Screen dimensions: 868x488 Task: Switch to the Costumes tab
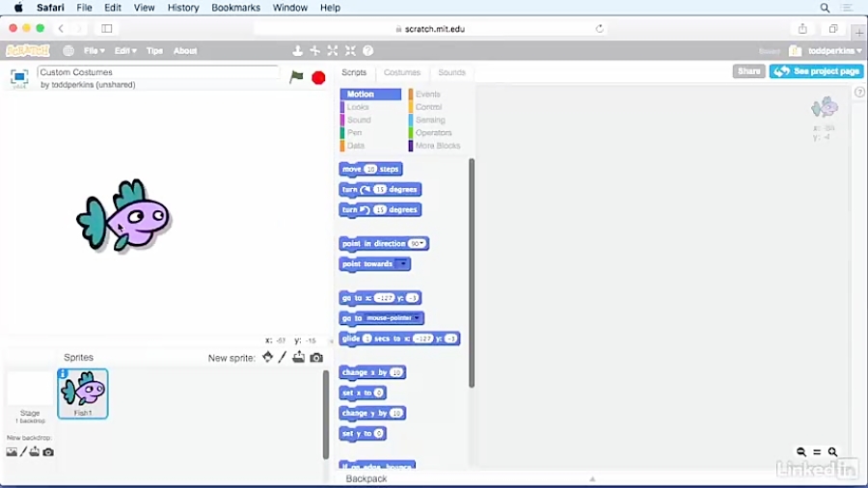402,72
